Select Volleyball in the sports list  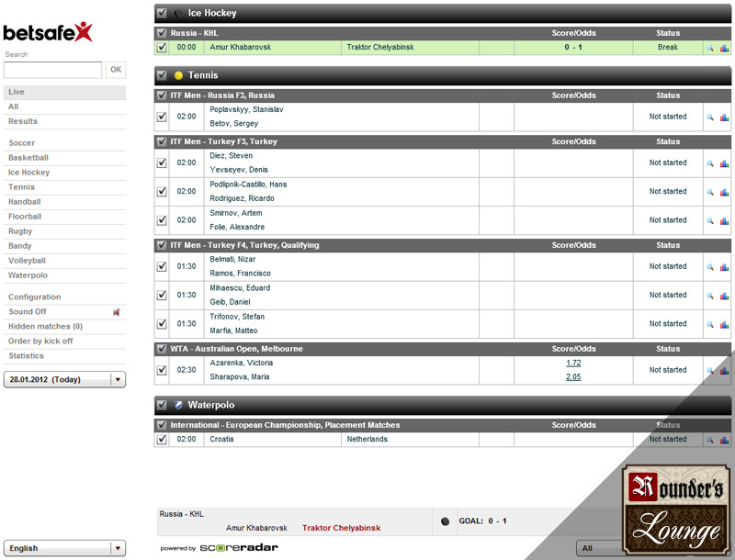coord(64,261)
